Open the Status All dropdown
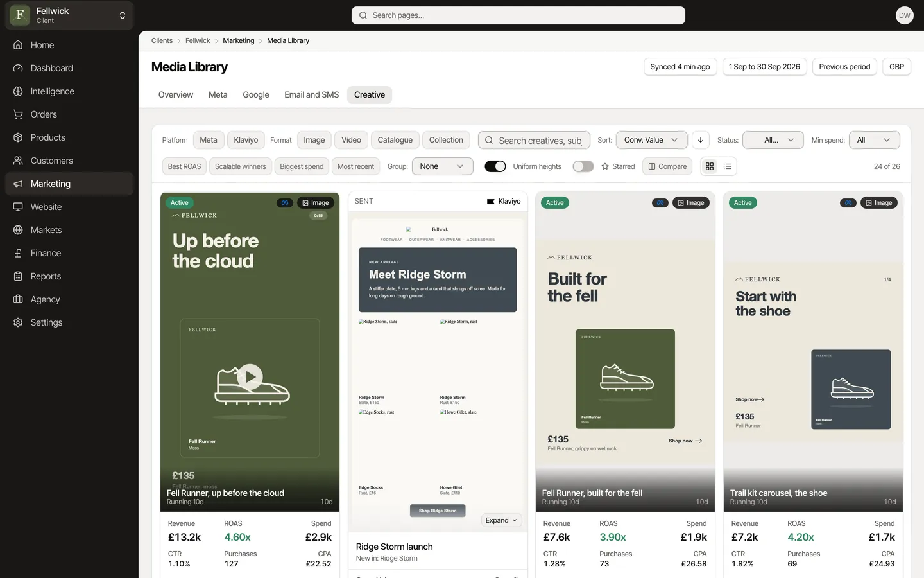The image size is (924, 578). pyautogui.click(x=773, y=140)
